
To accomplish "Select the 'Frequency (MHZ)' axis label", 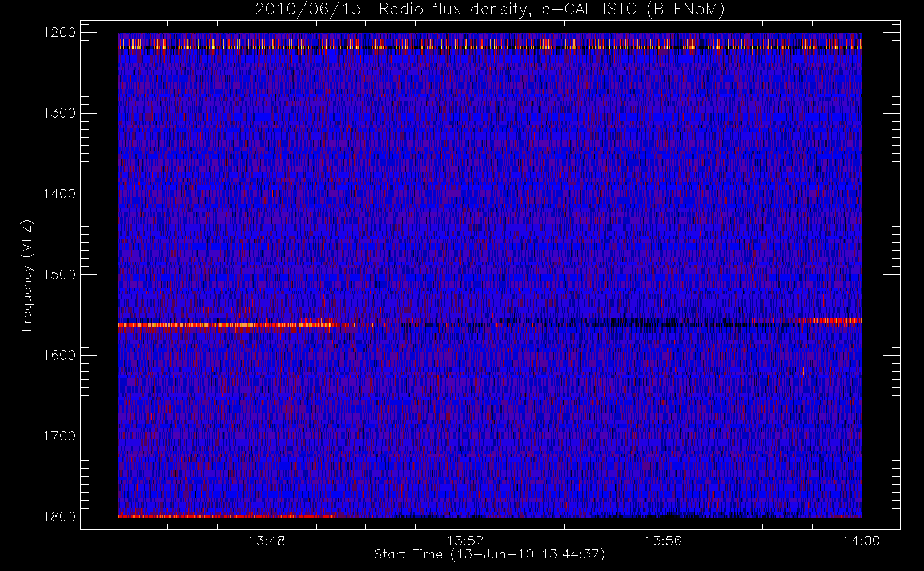I will pos(27,275).
